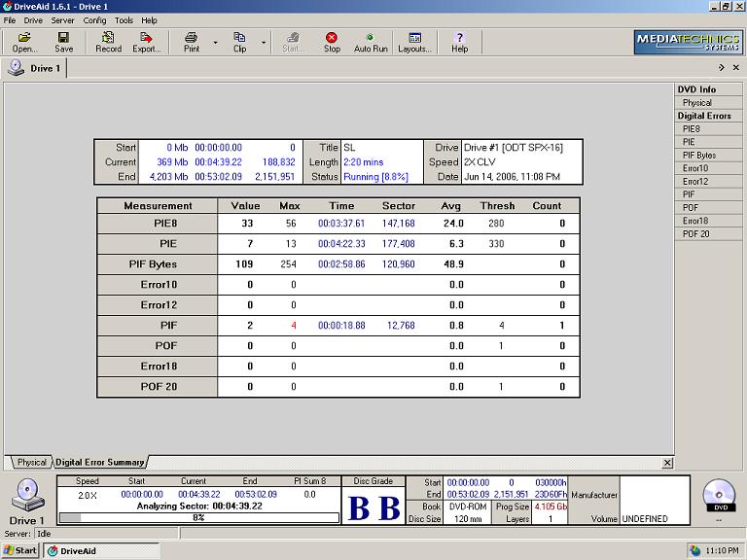Screen dimensions: 747x560
Task: Select the Digital Error Summary tab
Action: 99,462
